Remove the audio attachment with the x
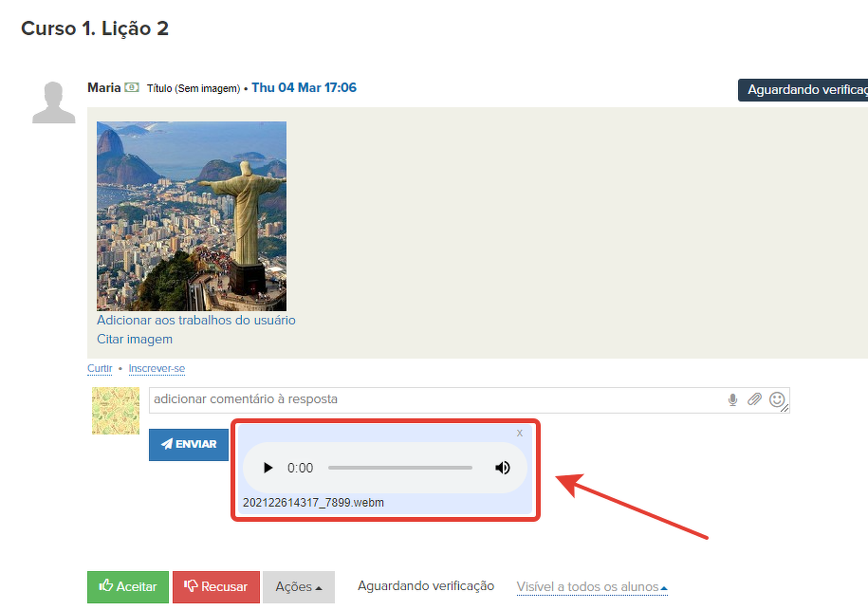 pyautogui.click(x=519, y=434)
